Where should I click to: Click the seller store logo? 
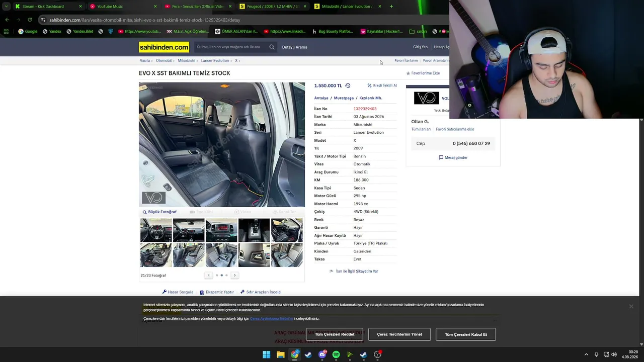pyautogui.click(x=426, y=98)
